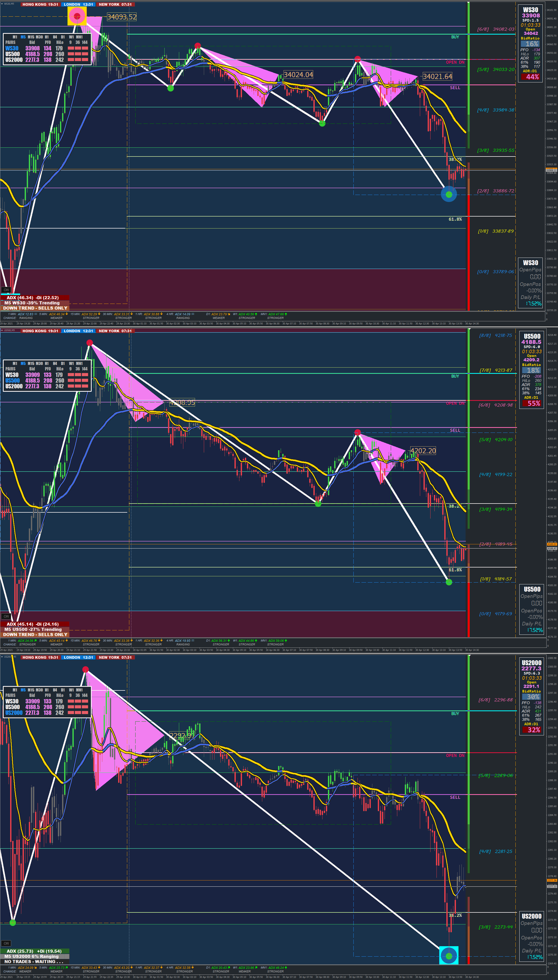Click the red swing-high dot atop US500 chart
The width and height of the screenshot is (558, 980).
pos(89,343)
